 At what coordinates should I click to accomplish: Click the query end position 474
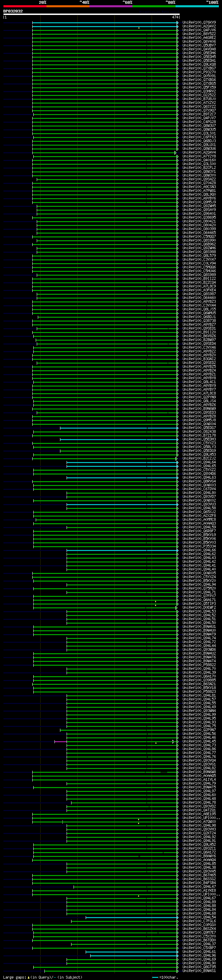(175, 17)
